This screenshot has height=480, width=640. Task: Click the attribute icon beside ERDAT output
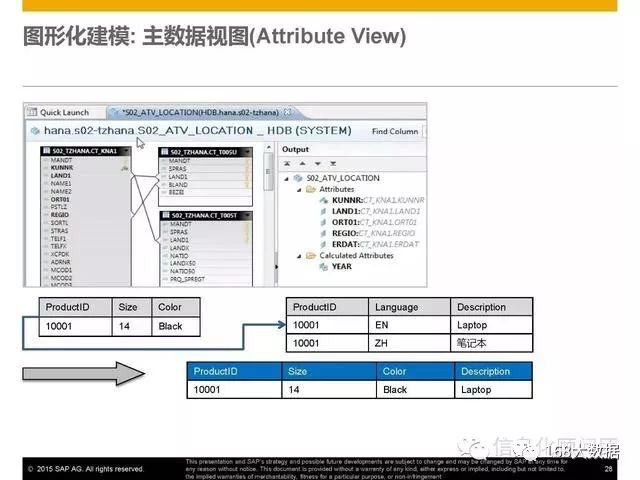coord(323,244)
